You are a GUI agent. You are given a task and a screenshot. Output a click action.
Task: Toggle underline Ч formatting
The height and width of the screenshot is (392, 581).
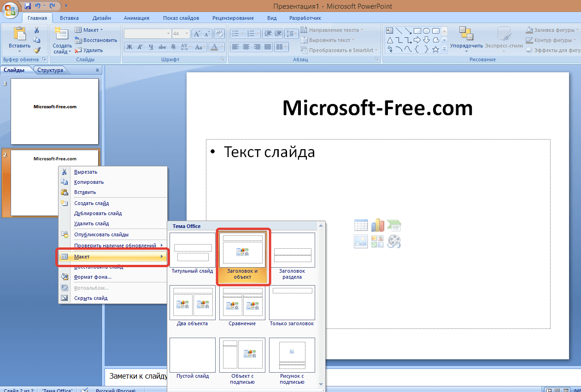[x=151, y=47]
